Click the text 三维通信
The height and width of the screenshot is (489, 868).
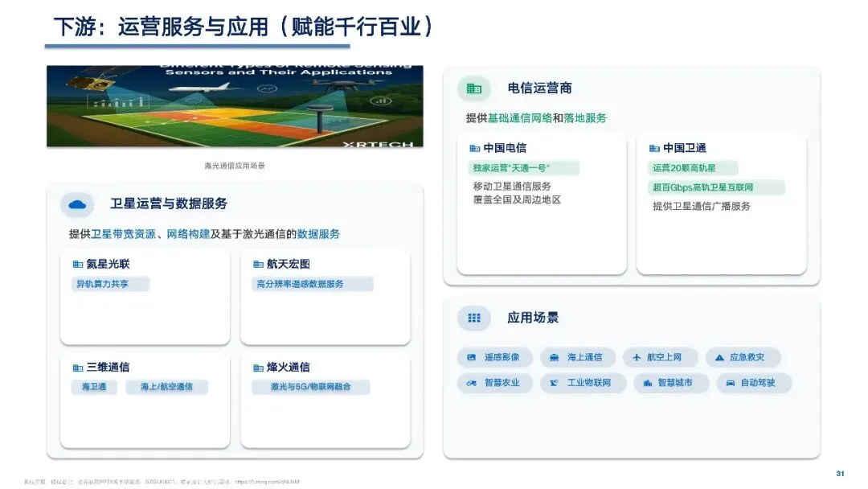(108, 368)
